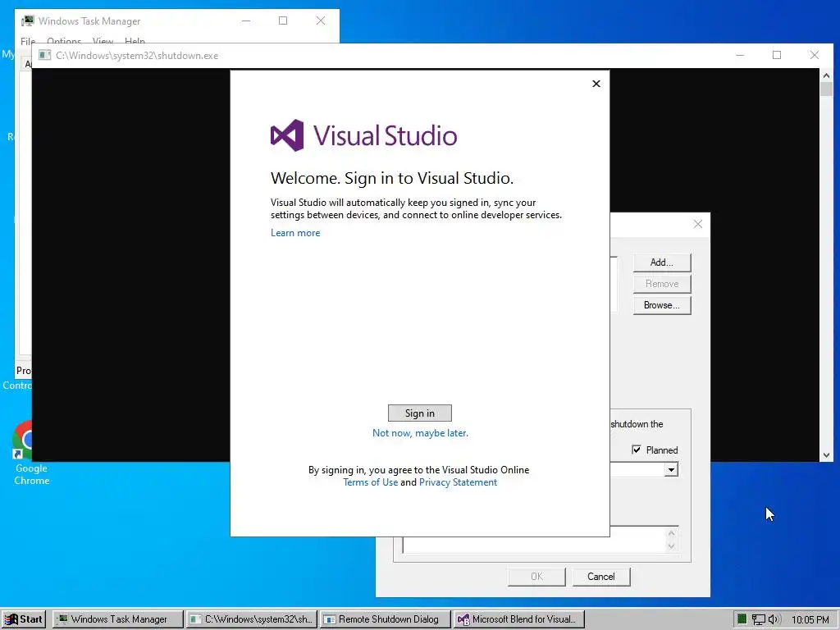Open the Learn more link
The height and width of the screenshot is (630, 840).
point(295,233)
